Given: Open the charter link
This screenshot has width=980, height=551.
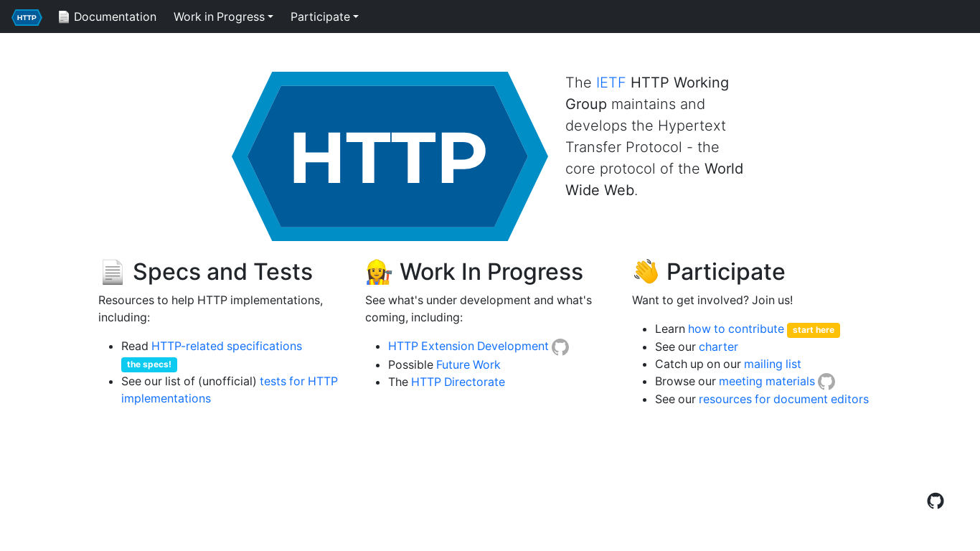Looking at the screenshot, I should (718, 347).
